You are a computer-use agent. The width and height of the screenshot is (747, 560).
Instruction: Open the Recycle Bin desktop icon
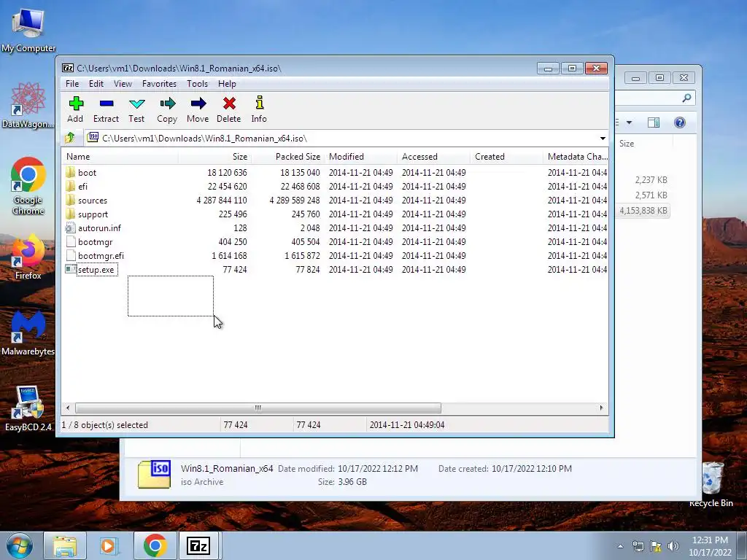[x=711, y=484]
